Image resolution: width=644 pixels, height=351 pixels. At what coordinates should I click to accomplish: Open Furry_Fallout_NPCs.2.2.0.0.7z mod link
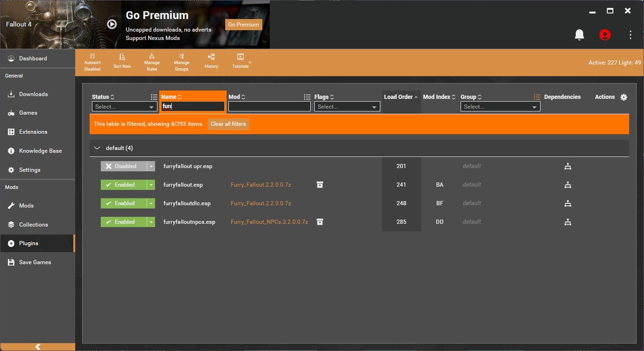(x=269, y=222)
